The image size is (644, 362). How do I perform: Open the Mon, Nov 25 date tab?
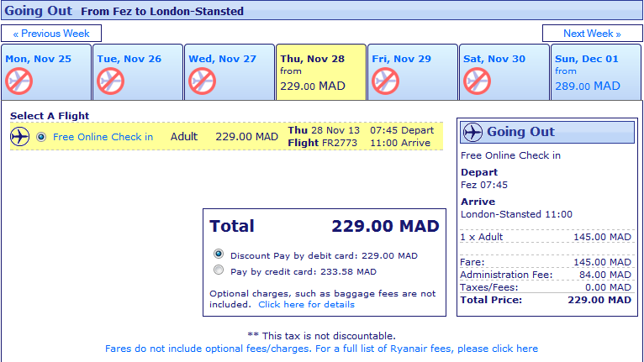[46, 72]
